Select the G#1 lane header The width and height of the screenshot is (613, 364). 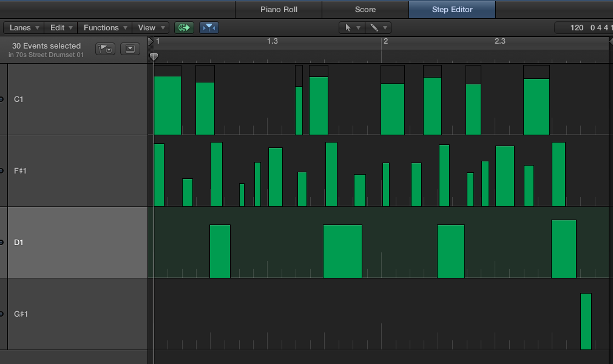(x=78, y=314)
